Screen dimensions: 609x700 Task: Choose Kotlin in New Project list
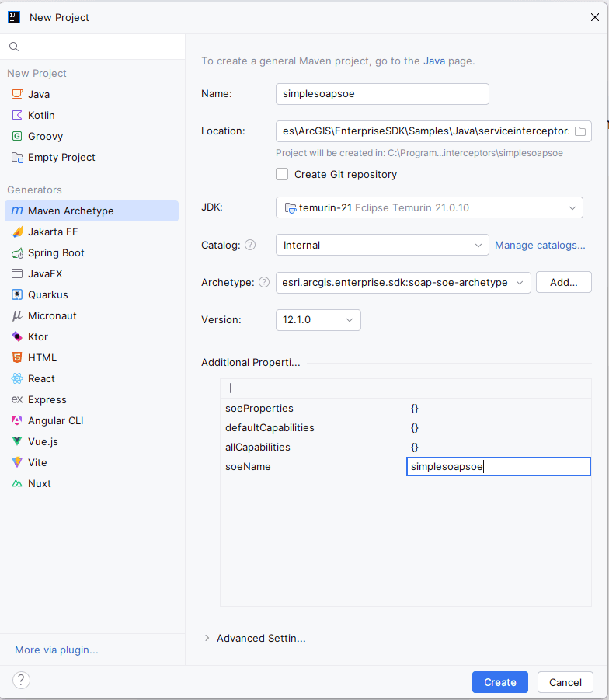(92, 115)
